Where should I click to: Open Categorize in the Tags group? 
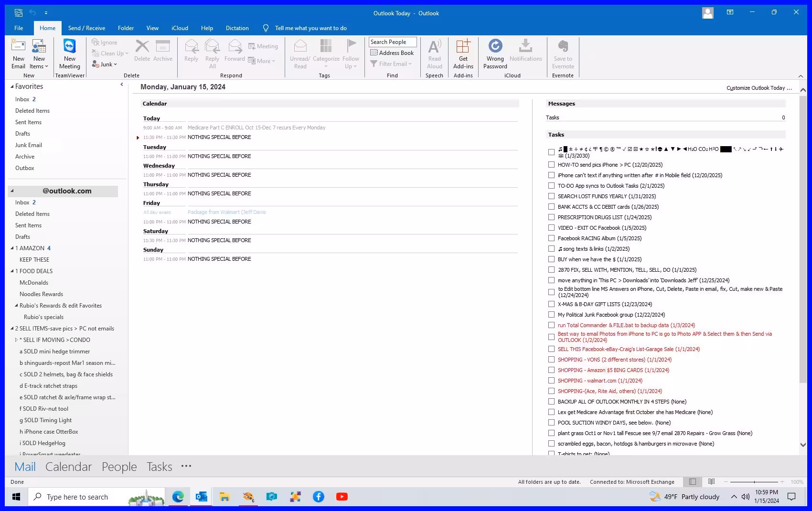(326, 53)
